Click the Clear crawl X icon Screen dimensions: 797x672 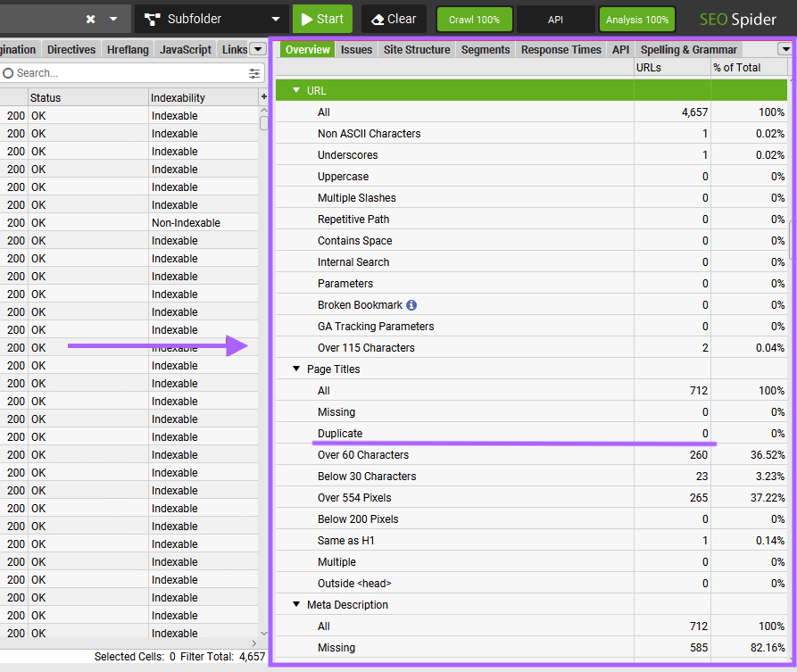click(378, 18)
